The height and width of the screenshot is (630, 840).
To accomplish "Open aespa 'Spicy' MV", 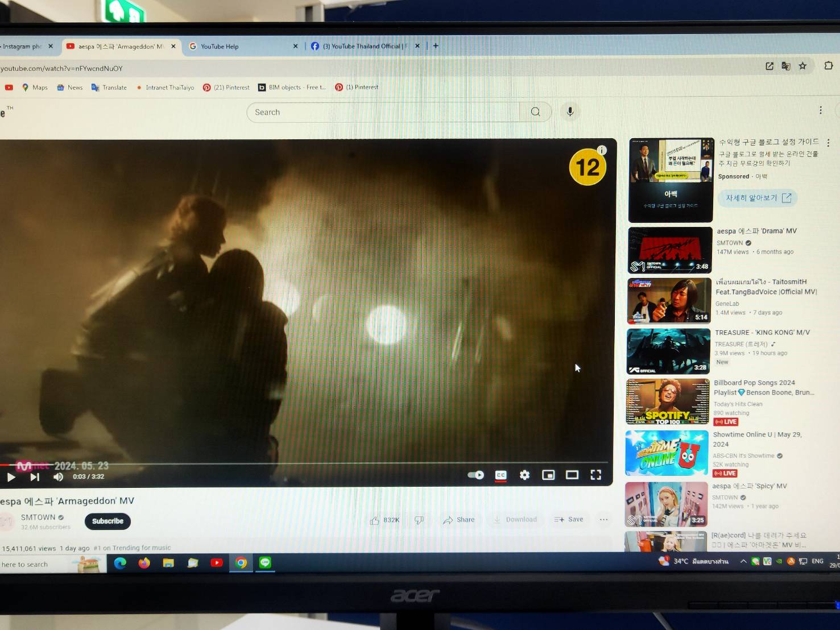I will pyautogui.click(x=750, y=486).
